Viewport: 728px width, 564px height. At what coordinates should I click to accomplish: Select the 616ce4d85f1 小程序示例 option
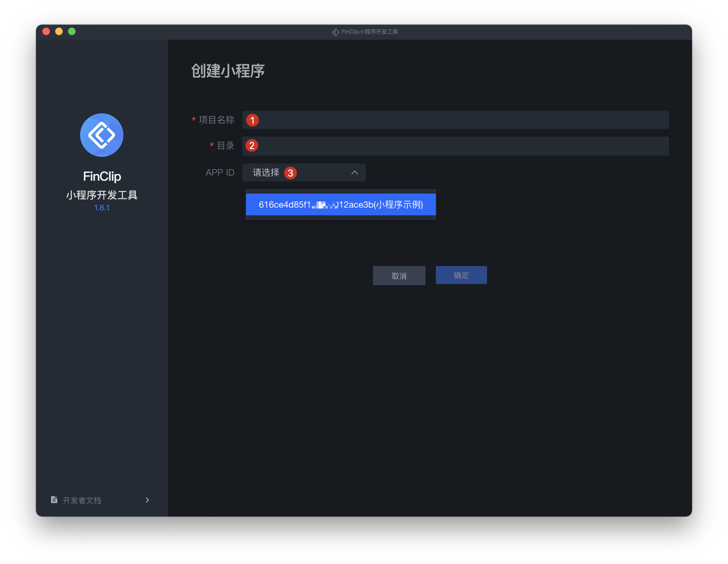coord(340,205)
